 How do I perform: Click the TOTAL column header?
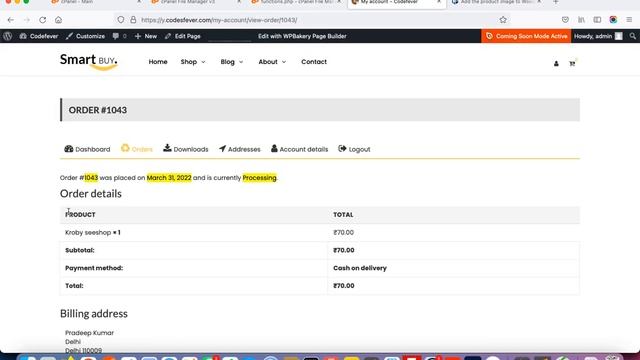[343, 214]
